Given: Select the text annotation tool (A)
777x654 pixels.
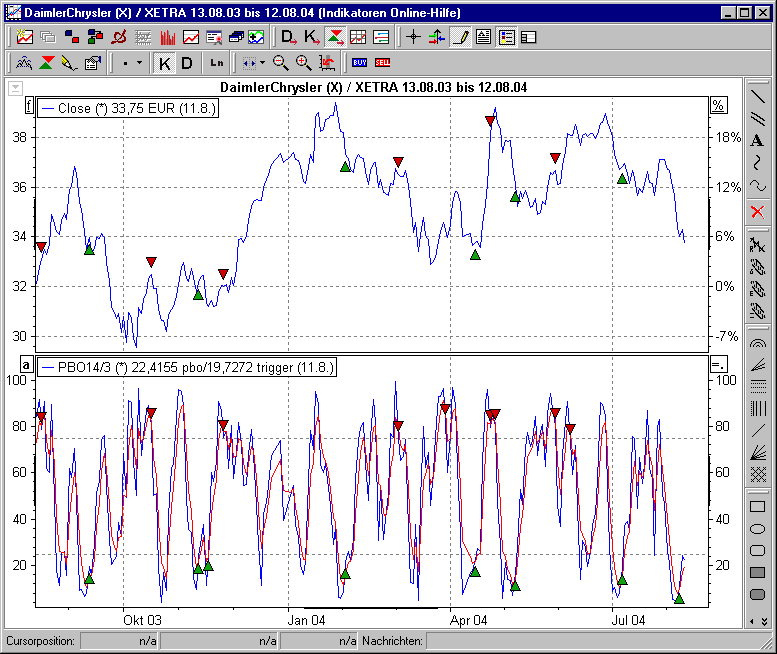Looking at the screenshot, I should (x=757, y=140).
